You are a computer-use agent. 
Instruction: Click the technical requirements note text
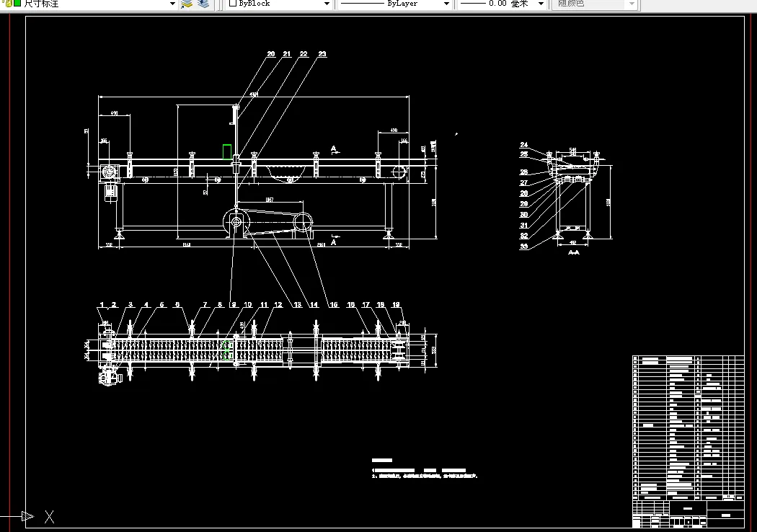[425, 473]
